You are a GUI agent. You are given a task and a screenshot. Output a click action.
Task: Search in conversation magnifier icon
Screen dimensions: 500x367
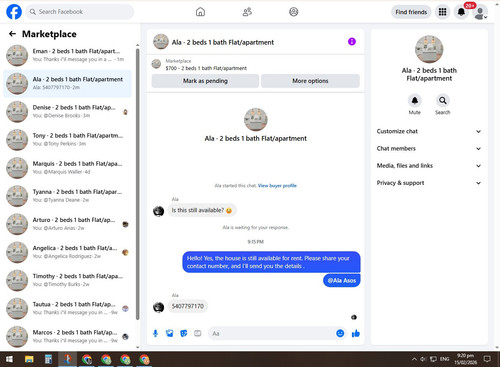tap(442, 100)
